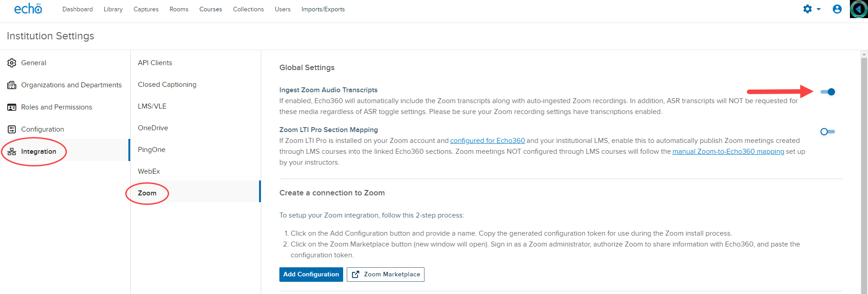
Task: Follow the configured for Echo360 link
Action: [487, 141]
